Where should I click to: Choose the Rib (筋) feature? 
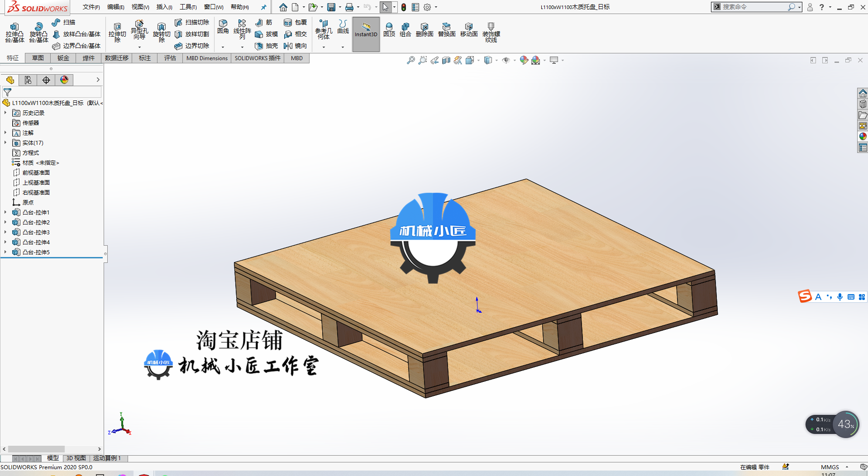coord(264,22)
